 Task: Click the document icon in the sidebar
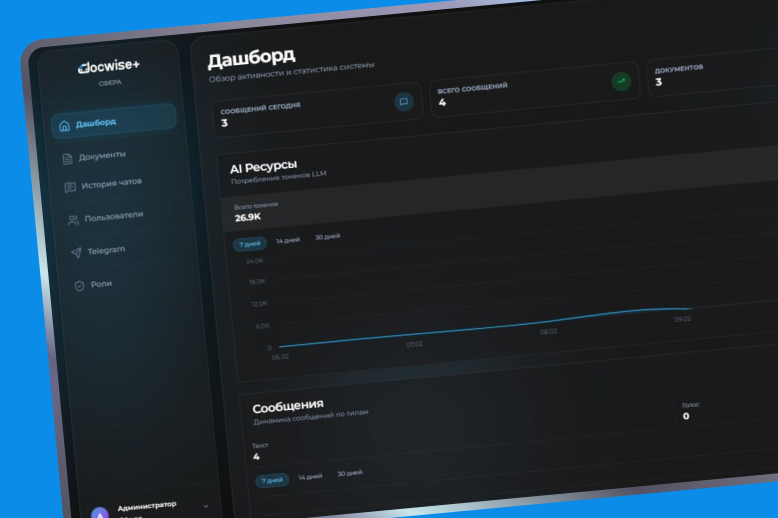(x=67, y=158)
